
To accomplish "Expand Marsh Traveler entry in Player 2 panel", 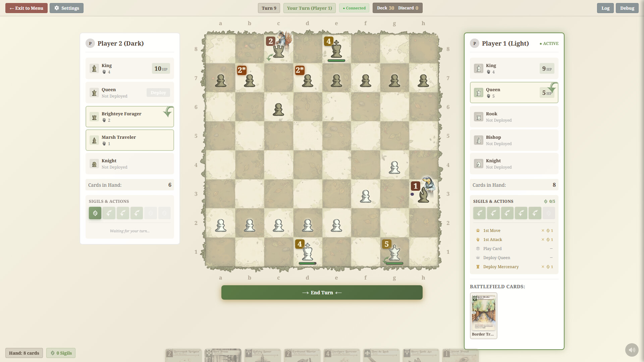I will point(129,140).
